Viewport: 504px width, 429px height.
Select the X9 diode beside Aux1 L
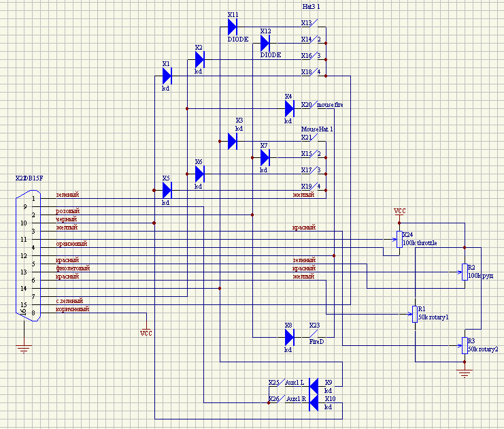tap(314, 386)
